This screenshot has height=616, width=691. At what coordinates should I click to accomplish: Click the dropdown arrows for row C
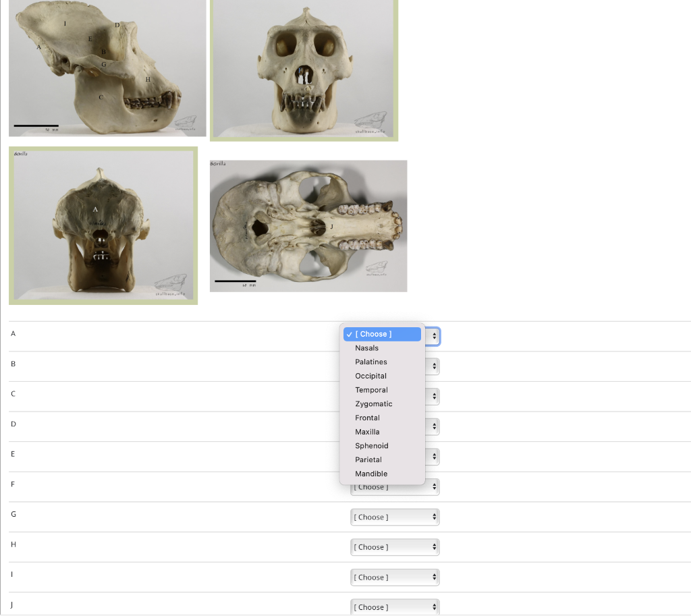(x=434, y=397)
